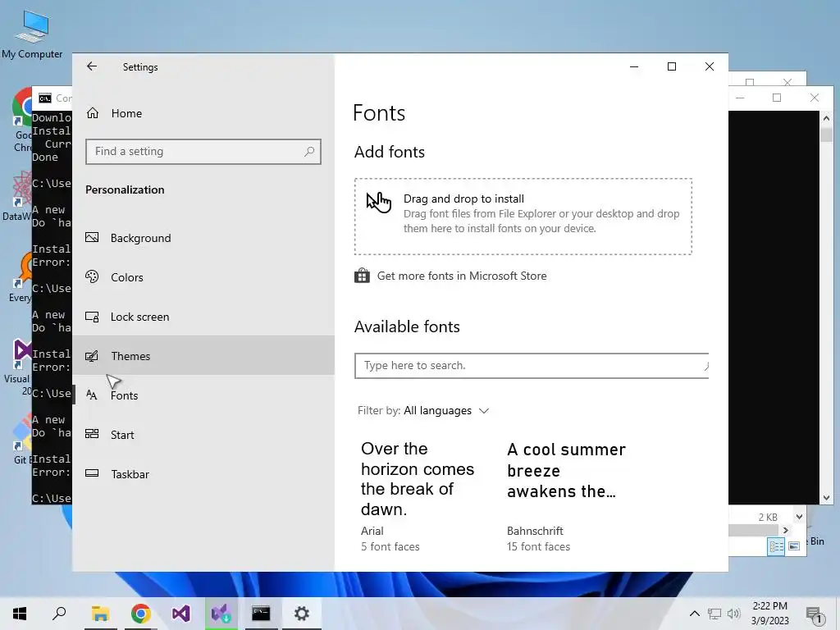Click the Background picture icon
Screen dimensions: 840x630
point(92,237)
